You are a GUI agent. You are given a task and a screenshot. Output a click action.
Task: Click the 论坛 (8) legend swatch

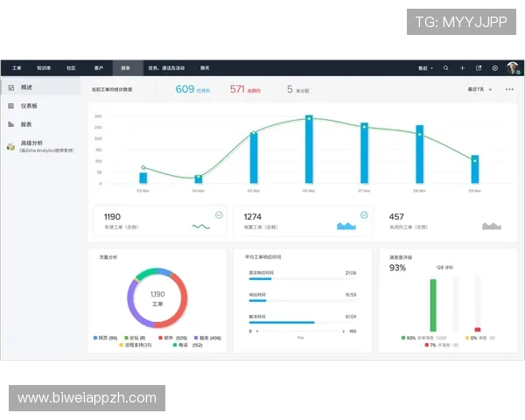click(x=126, y=338)
